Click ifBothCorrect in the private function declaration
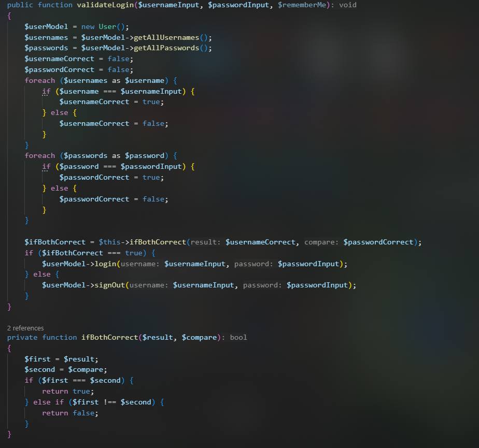 [x=109, y=337]
